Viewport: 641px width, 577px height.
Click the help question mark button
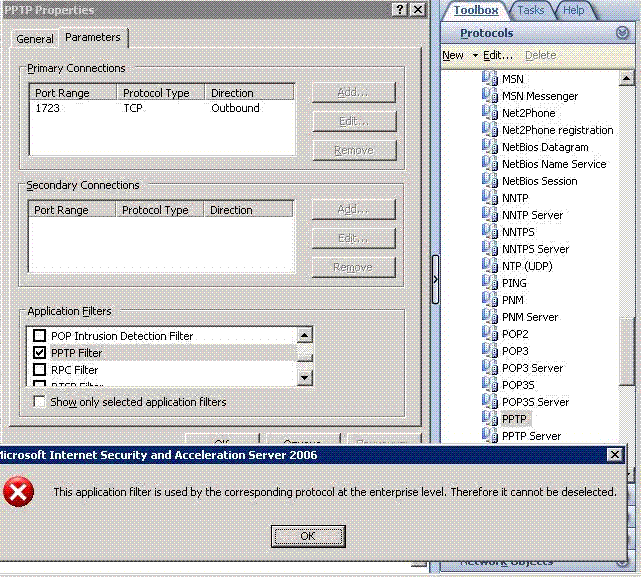400,9
